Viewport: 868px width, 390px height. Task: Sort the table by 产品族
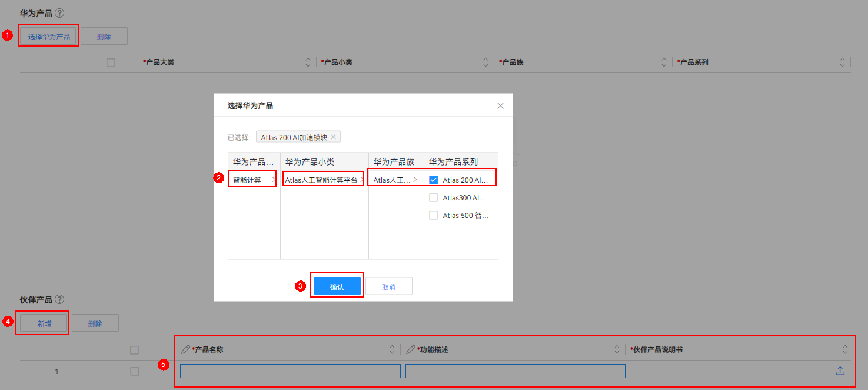pos(664,62)
